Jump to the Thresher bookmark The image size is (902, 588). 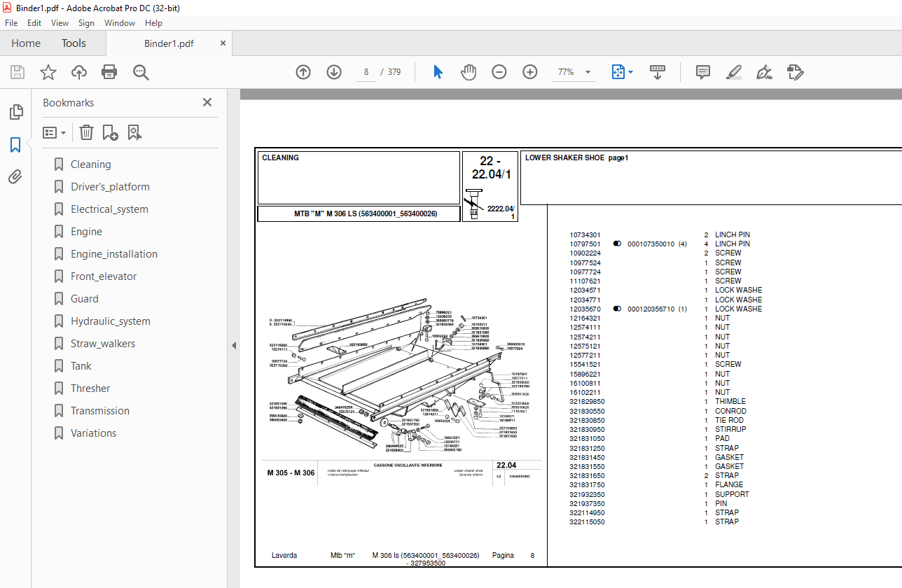90,388
